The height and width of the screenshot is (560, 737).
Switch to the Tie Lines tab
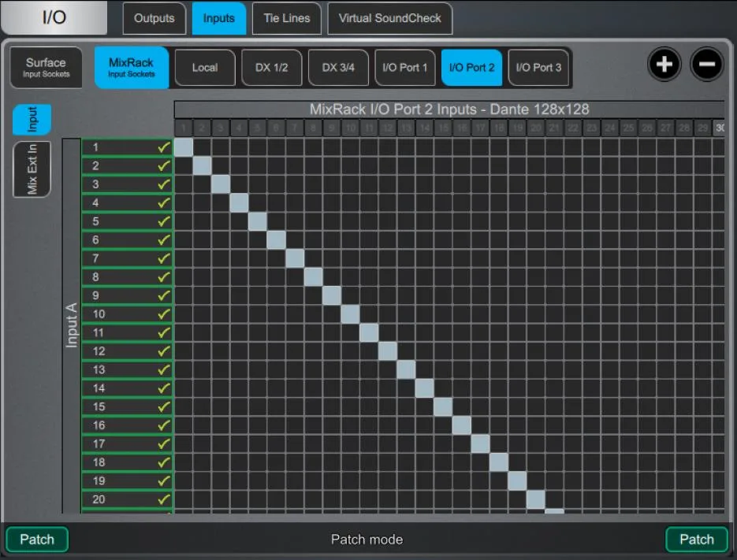(287, 18)
